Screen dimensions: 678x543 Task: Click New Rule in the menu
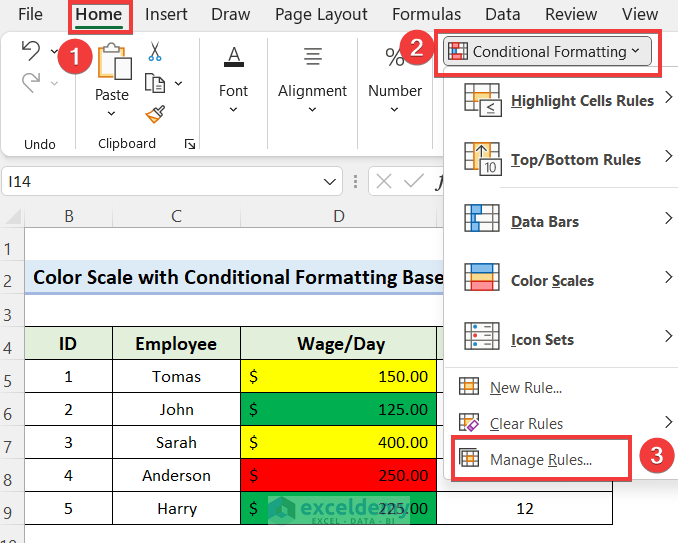[525, 388]
